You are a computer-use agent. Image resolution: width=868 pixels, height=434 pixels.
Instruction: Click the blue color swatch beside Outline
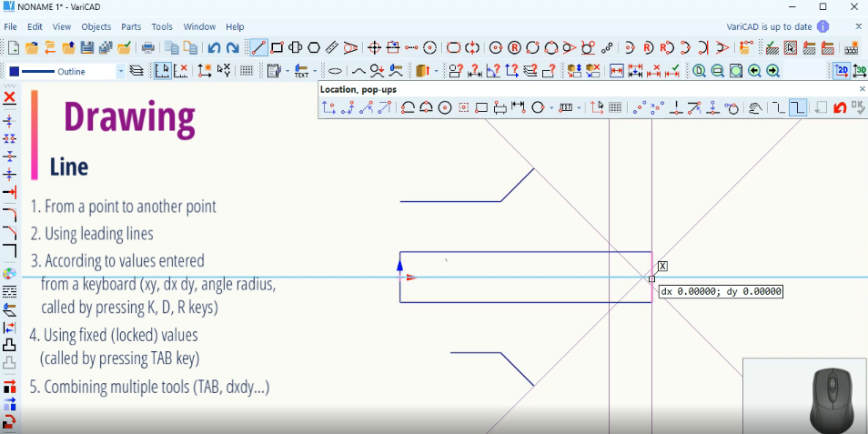click(14, 71)
